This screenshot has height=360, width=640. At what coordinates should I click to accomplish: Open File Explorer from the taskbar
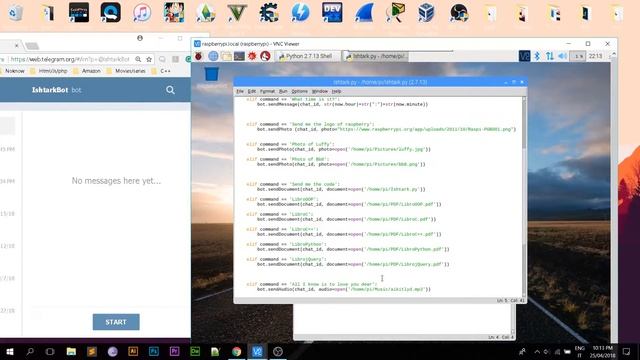[71, 351]
